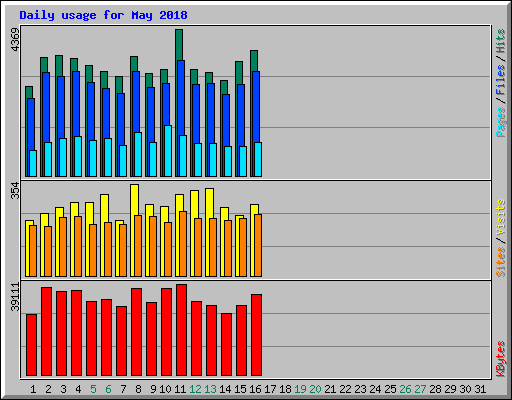Click the green hits bar for day 11
512x400 pixels.
(179, 45)
